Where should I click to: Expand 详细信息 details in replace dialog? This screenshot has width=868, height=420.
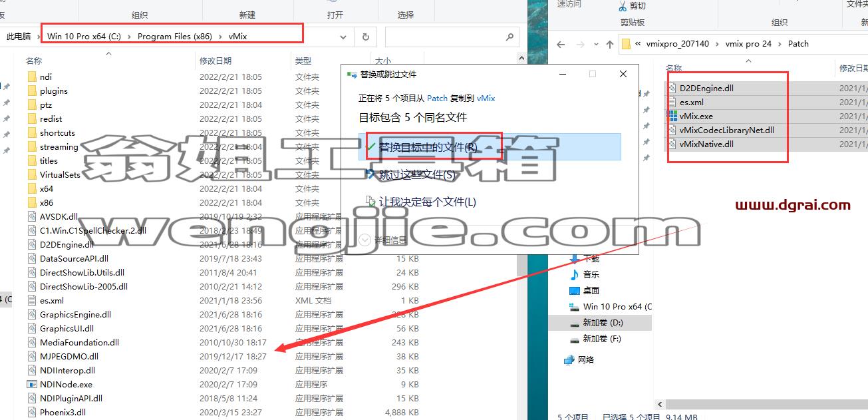point(382,240)
